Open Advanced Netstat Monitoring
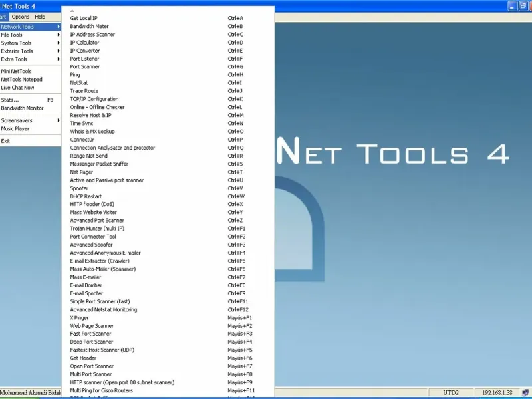The height and width of the screenshot is (399, 532). [x=168, y=310]
